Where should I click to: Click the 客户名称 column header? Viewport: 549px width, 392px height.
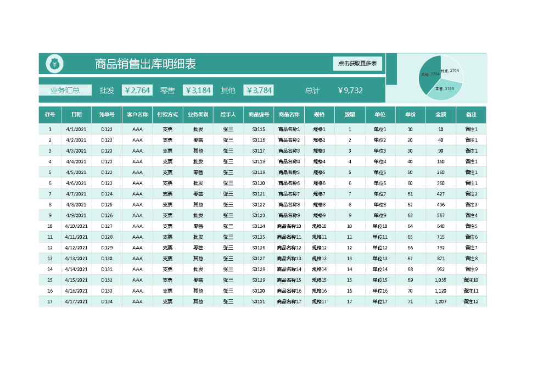click(x=137, y=114)
